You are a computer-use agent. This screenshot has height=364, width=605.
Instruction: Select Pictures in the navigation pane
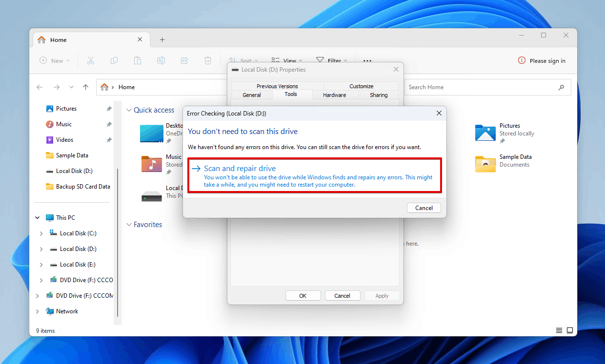tap(66, 109)
